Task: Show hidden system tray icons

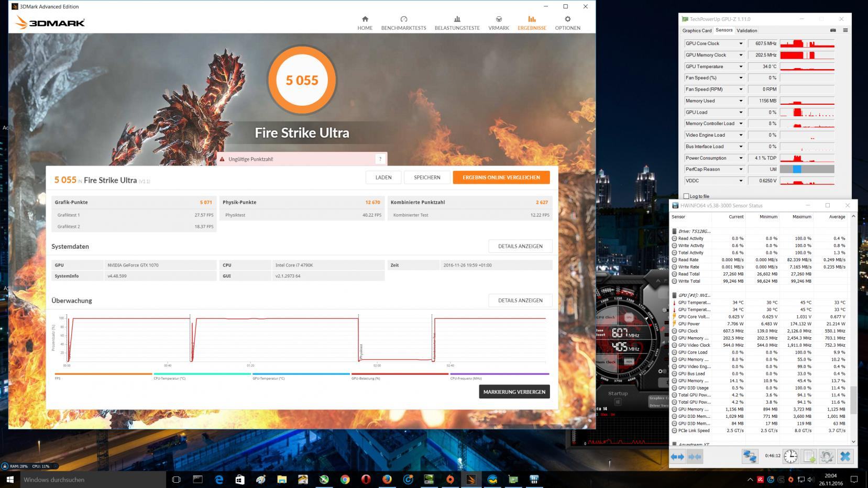Action: [750, 479]
